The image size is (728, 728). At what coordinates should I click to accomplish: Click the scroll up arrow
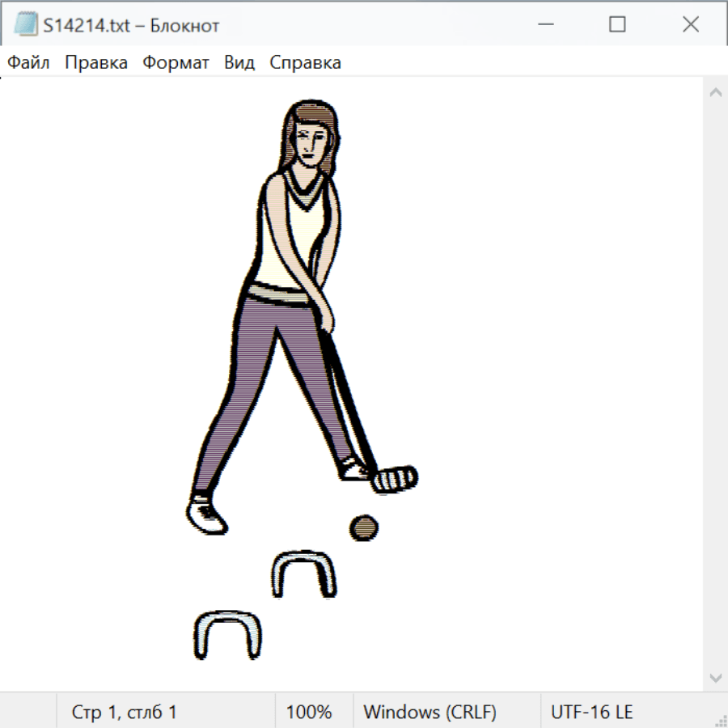pyautogui.click(x=715, y=92)
